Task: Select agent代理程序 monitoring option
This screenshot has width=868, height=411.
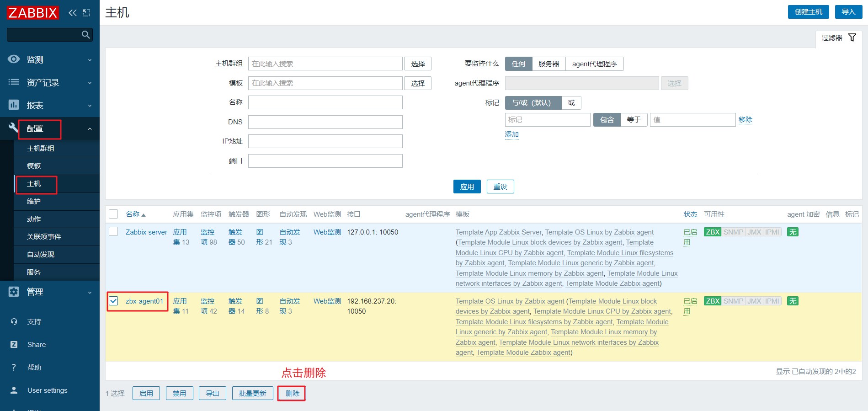Action: coord(594,64)
